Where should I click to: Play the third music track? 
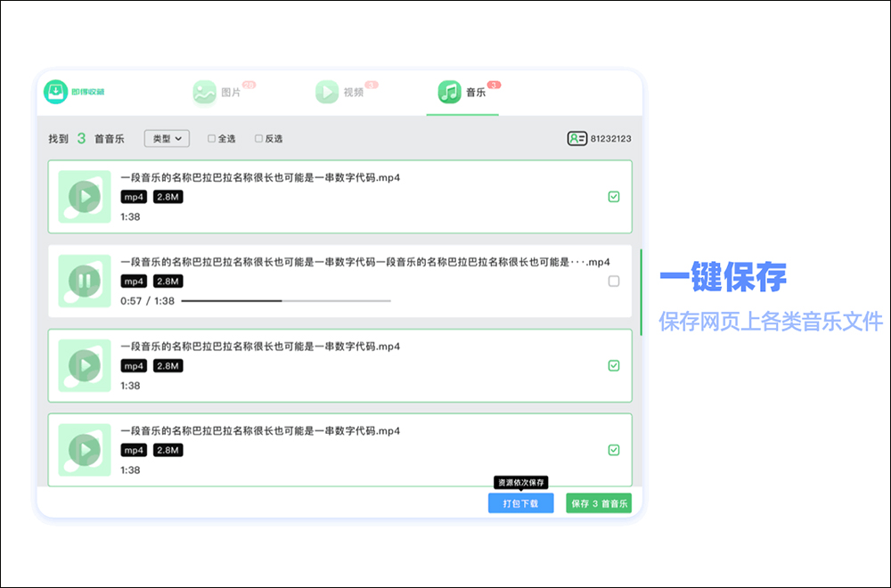click(x=85, y=365)
